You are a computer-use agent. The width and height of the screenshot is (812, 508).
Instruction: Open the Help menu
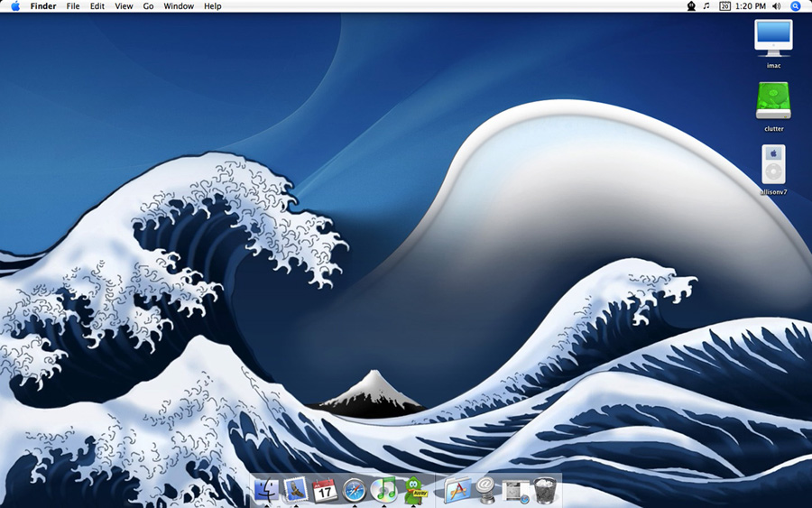(x=212, y=6)
